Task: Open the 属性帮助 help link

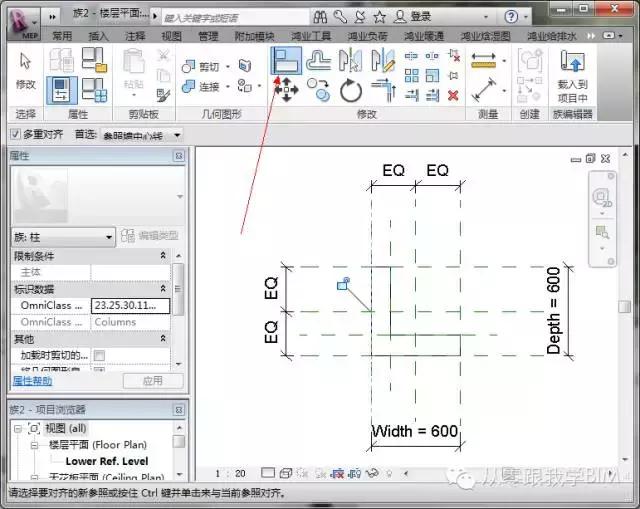Action: pyautogui.click(x=31, y=381)
